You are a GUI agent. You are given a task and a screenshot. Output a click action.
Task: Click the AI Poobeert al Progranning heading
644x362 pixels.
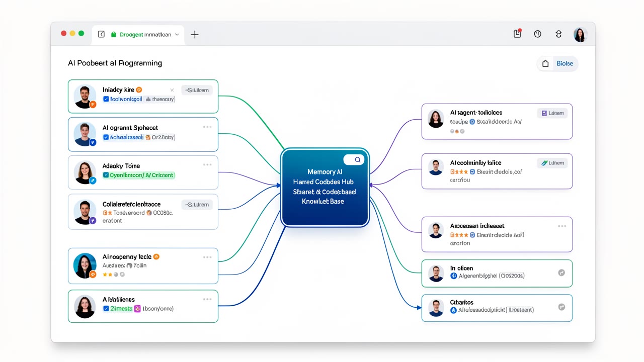click(115, 63)
